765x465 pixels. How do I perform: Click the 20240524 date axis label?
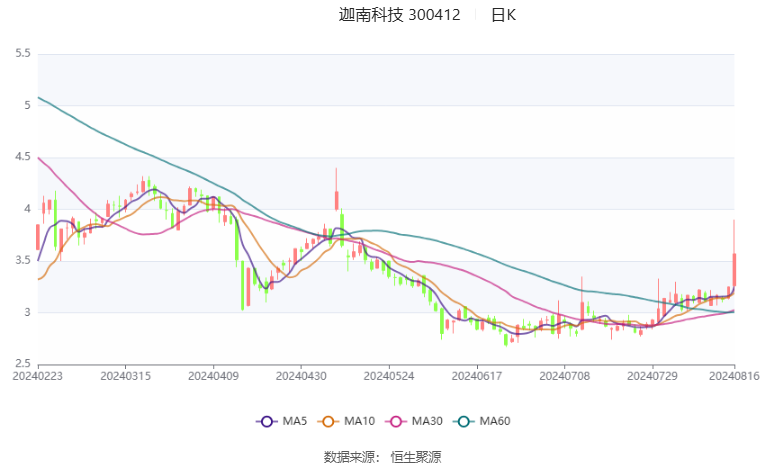(389, 376)
